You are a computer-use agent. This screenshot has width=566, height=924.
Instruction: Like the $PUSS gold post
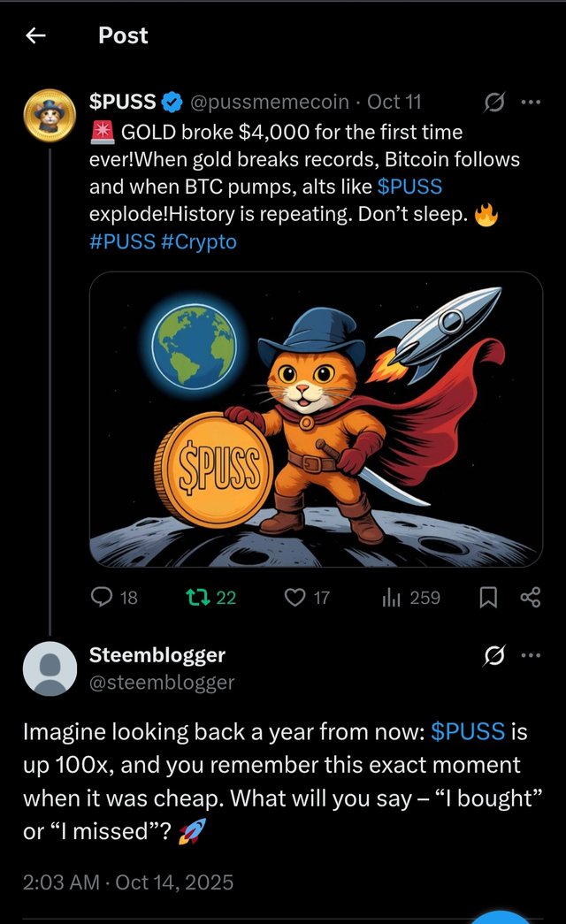pos(295,598)
